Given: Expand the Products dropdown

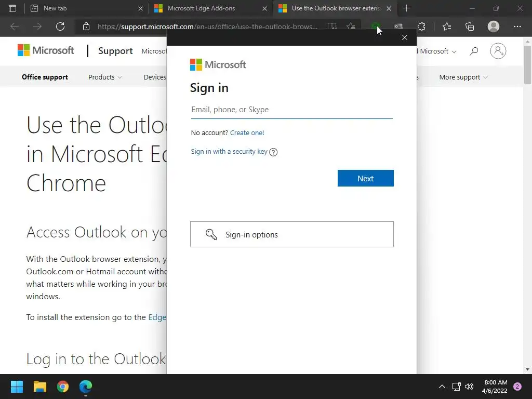Looking at the screenshot, I should tap(105, 77).
